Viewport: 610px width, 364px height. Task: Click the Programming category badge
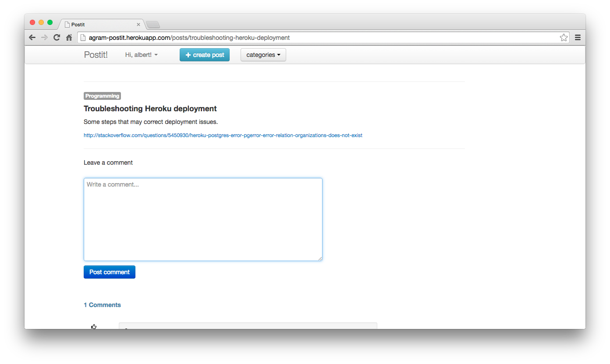pos(102,96)
